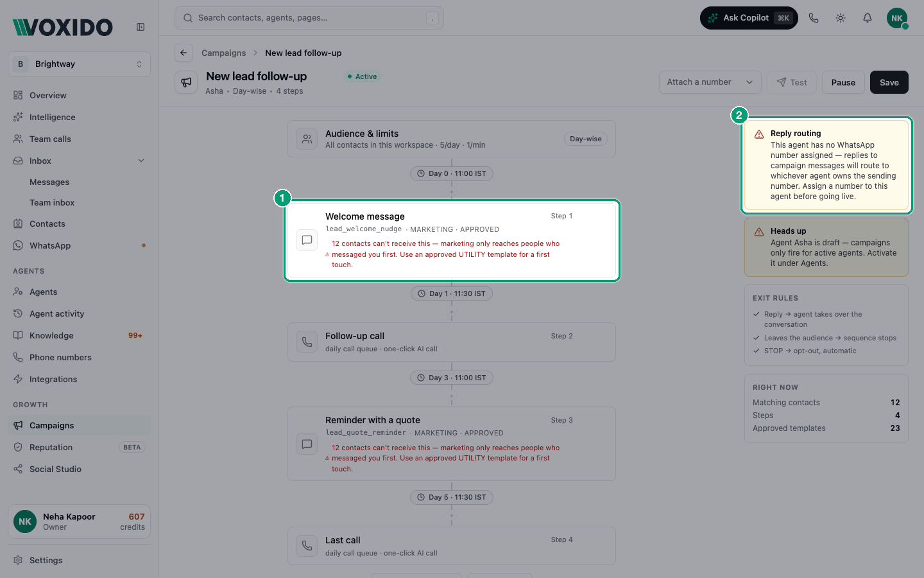Click the Campaigns breadcrumb link
The image size is (924, 578).
click(x=223, y=53)
